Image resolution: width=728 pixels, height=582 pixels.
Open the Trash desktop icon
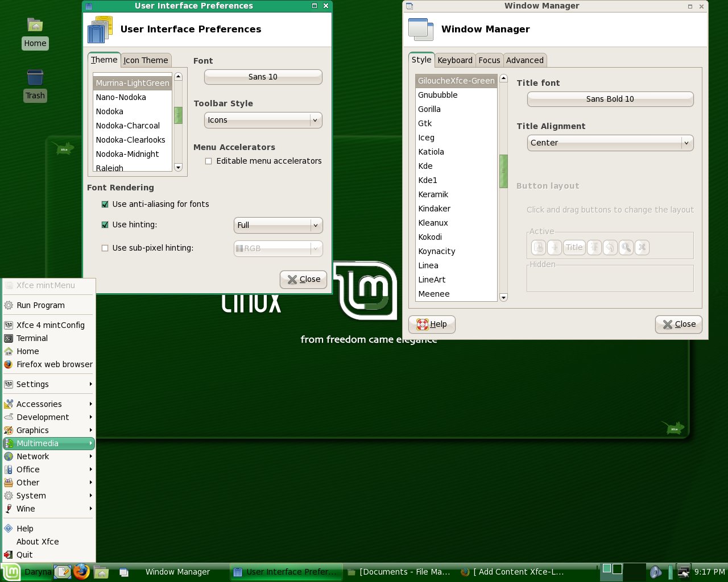click(x=35, y=85)
